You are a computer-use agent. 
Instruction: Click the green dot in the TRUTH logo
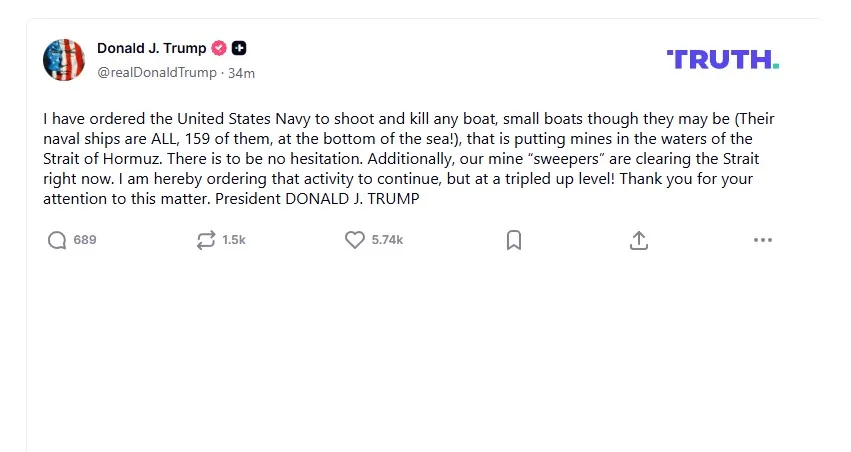pos(775,66)
